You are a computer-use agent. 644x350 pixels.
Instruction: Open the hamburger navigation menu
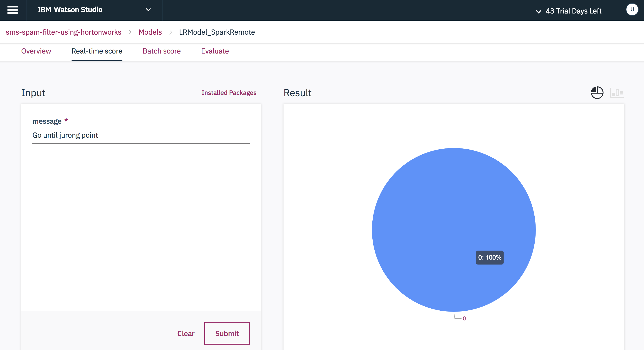click(13, 10)
